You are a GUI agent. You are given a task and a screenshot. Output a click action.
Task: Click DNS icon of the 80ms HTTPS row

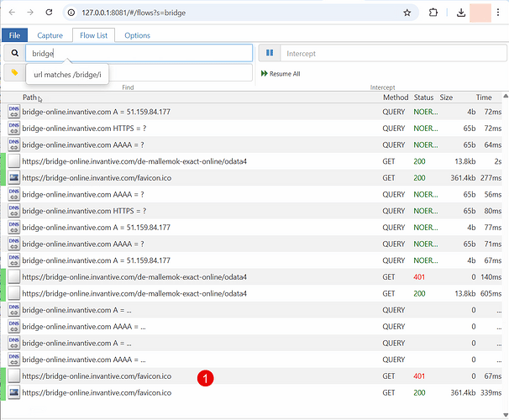[x=14, y=211]
